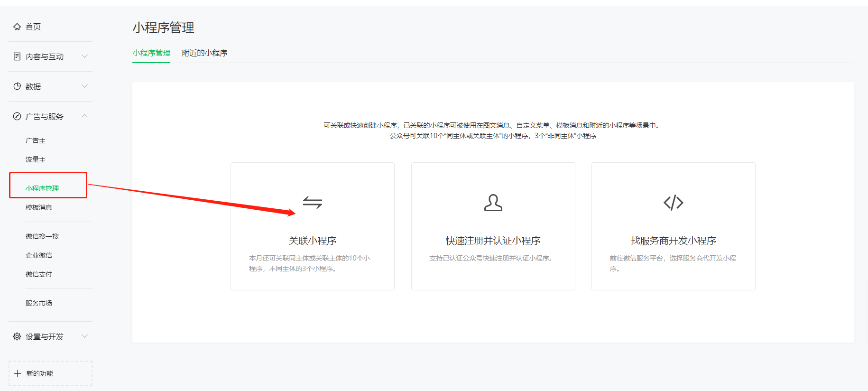Click the 关联小程序 card title

pyautogui.click(x=313, y=241)
